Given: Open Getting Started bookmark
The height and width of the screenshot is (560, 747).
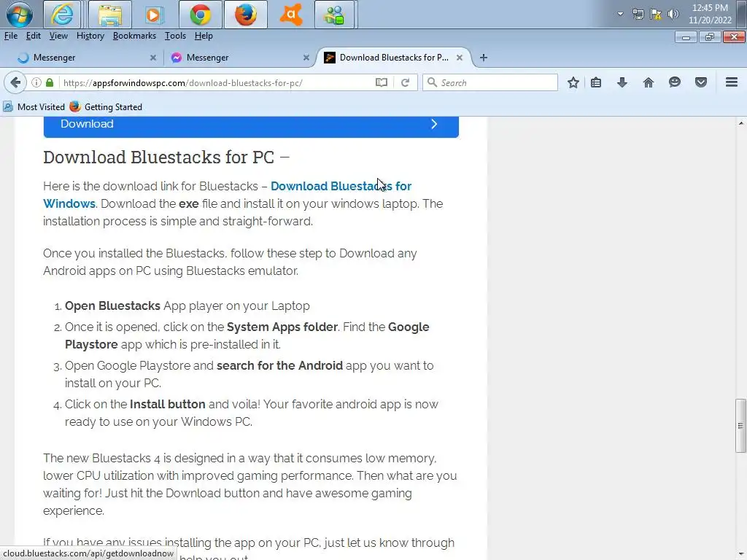Looking at the screenshot, I should pyautogui.click(x=106, y=106).
